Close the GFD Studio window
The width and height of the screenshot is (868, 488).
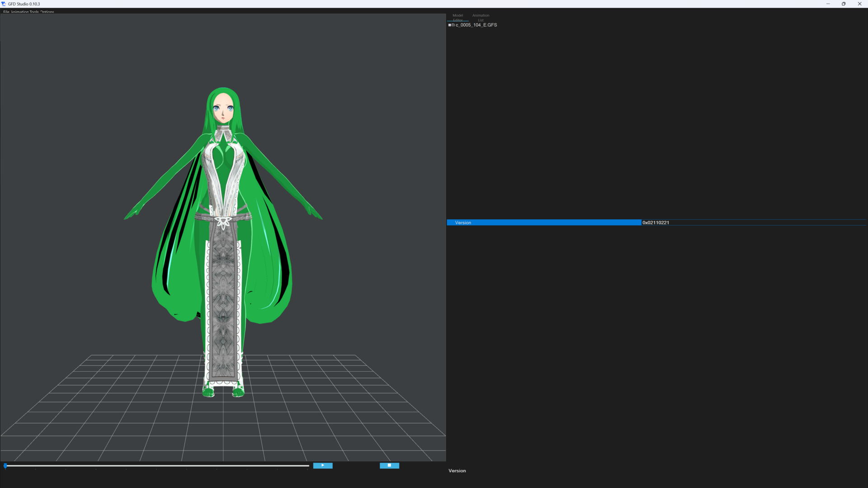pyautogui.click(x=859, y=4)
